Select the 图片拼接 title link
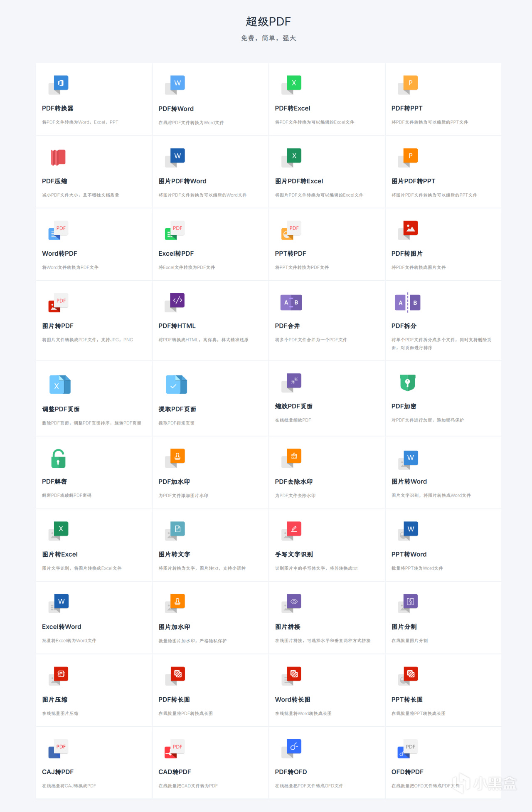The height and width of the screenshot is (812, 532). (x=288, y=627)
